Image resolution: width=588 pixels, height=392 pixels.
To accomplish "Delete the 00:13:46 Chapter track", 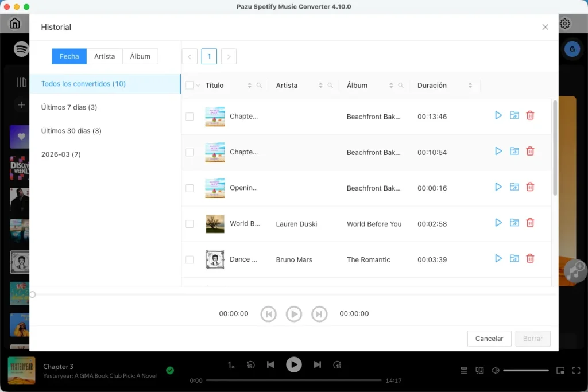I will 530,115.
